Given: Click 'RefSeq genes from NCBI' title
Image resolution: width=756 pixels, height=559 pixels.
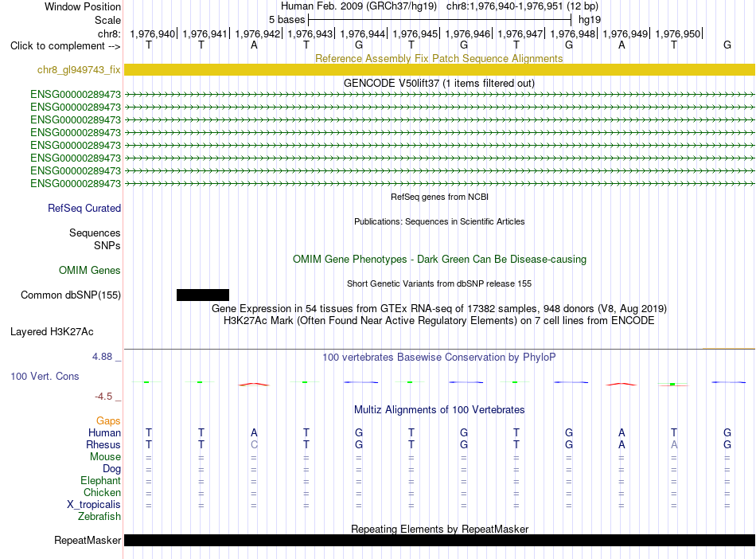Looking at the screenshot, I should pos(439,197).
